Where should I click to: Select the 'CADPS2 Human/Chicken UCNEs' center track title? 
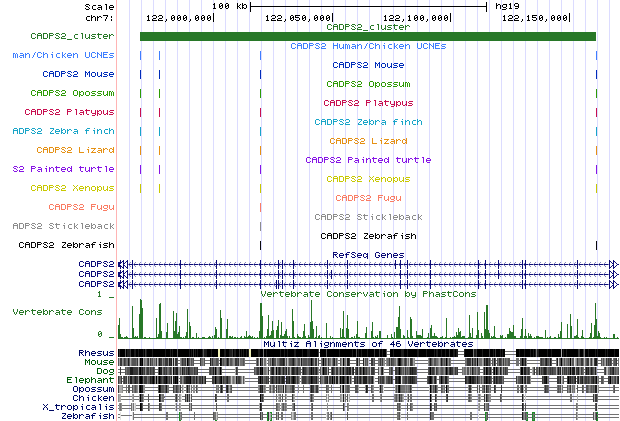(368, 47)
